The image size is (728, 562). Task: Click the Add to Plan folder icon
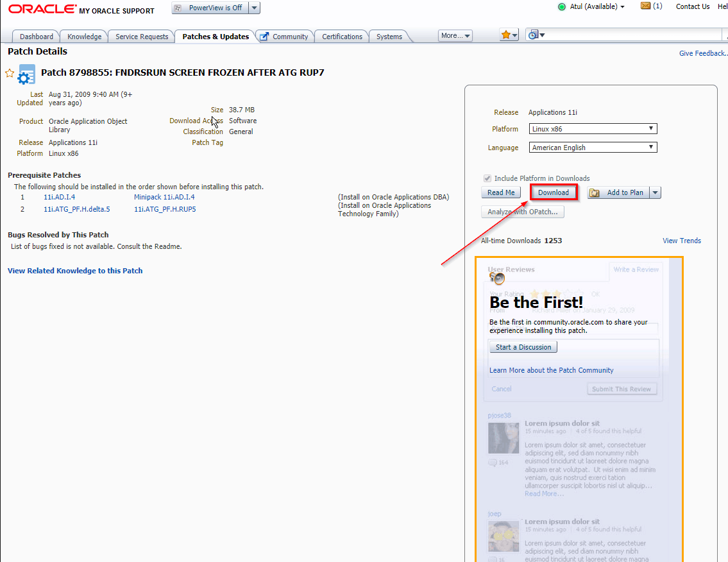[595, 192]
